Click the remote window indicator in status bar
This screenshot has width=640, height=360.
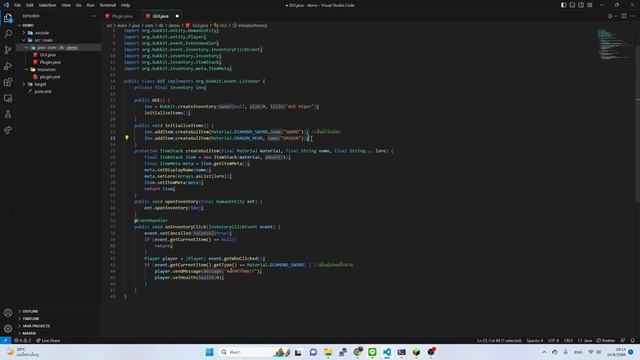[x=5, y=340]
